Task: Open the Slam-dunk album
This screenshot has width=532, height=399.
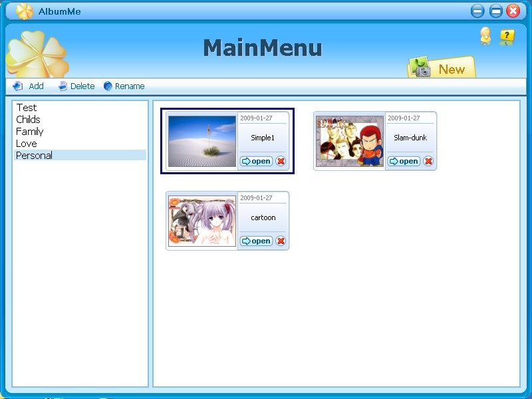Action: point(404,161)
